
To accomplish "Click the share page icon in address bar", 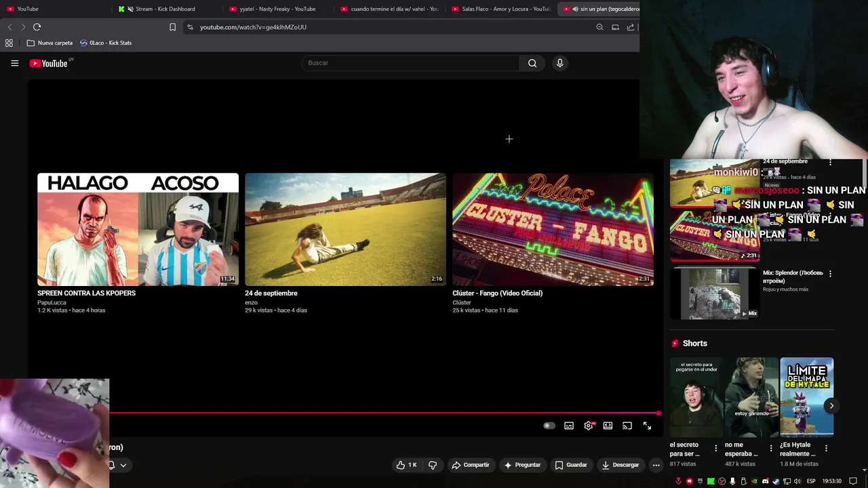I will click(x=631, y=27).
